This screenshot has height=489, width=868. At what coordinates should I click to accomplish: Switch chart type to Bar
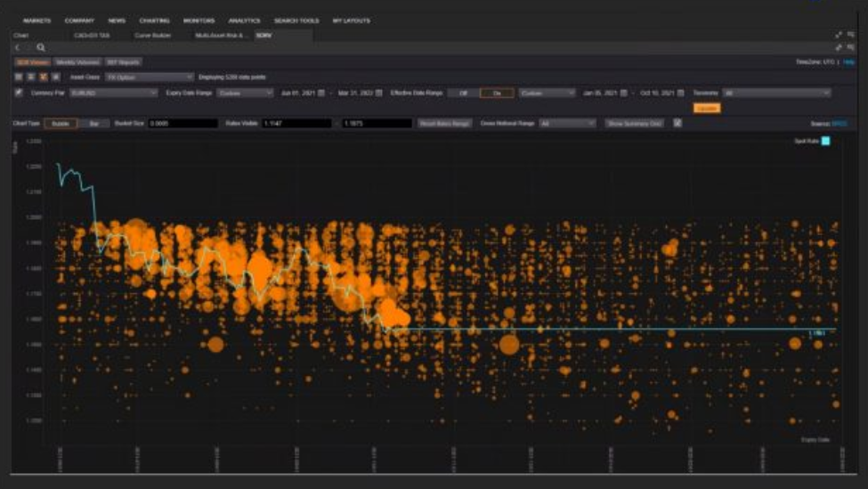coord(93,124)
